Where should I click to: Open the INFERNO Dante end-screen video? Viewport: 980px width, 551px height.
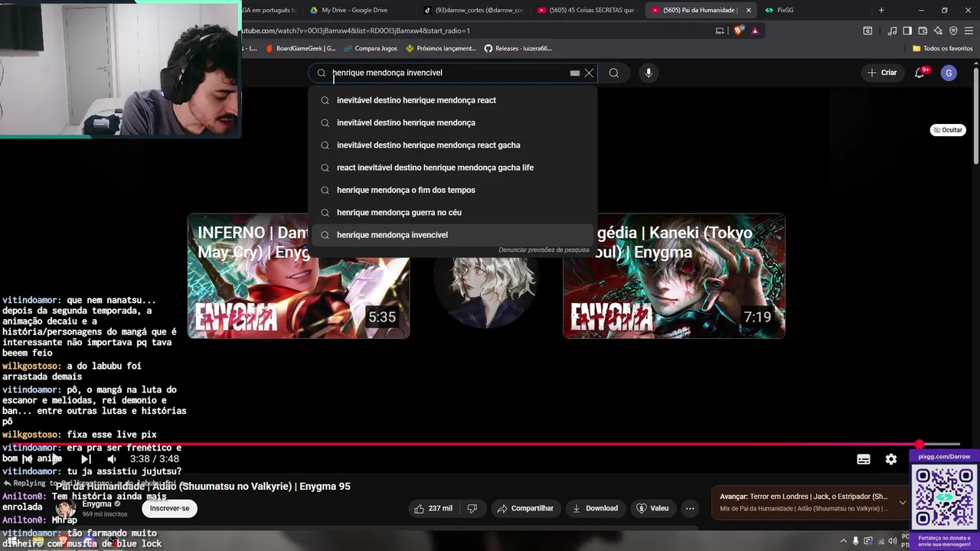click(299, 276)
